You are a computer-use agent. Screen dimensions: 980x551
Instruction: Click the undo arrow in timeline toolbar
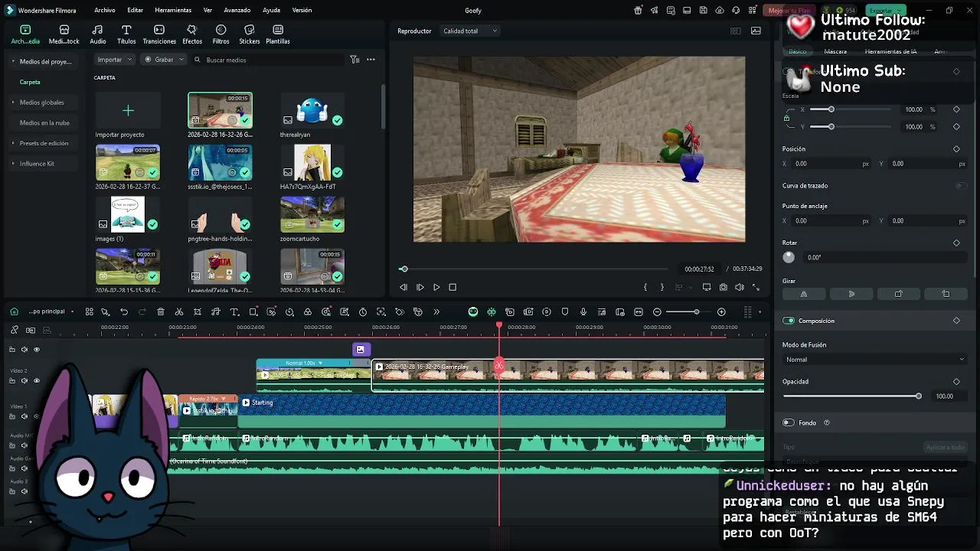click(124, 311)
